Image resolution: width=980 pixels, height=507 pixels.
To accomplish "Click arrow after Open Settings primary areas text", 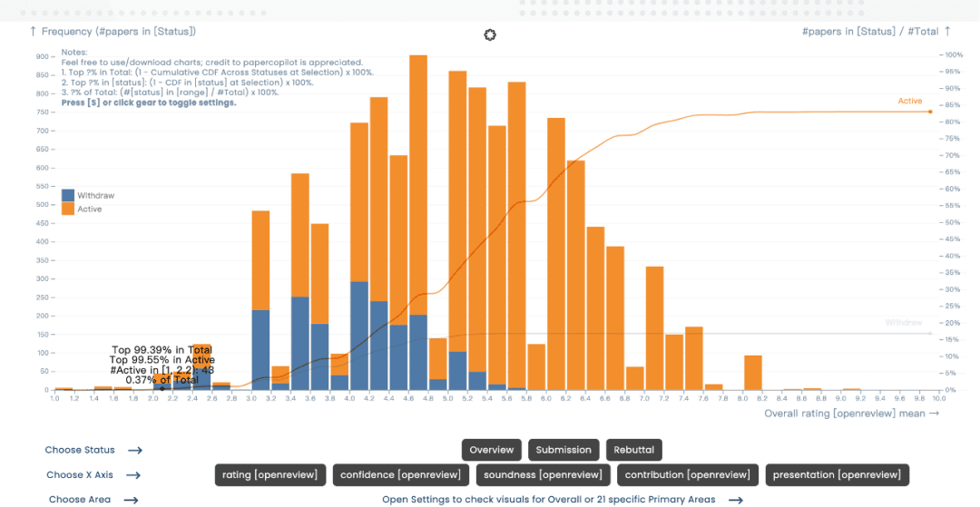I will click(736, 500).
